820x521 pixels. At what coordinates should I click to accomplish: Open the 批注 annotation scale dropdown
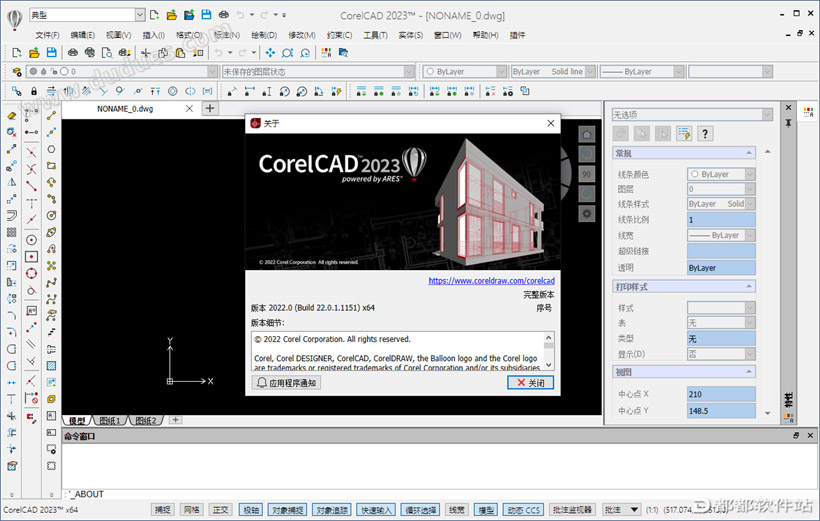[621, 509]
